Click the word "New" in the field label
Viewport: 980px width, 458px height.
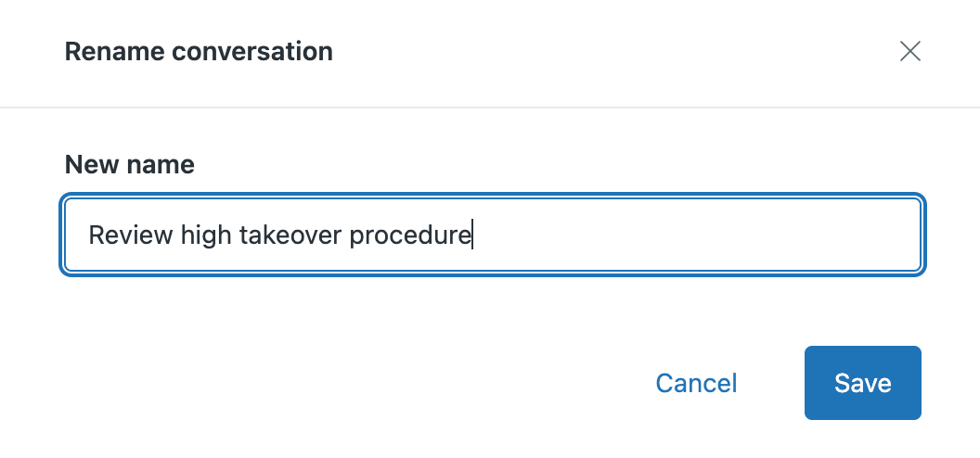click(91, 165)
